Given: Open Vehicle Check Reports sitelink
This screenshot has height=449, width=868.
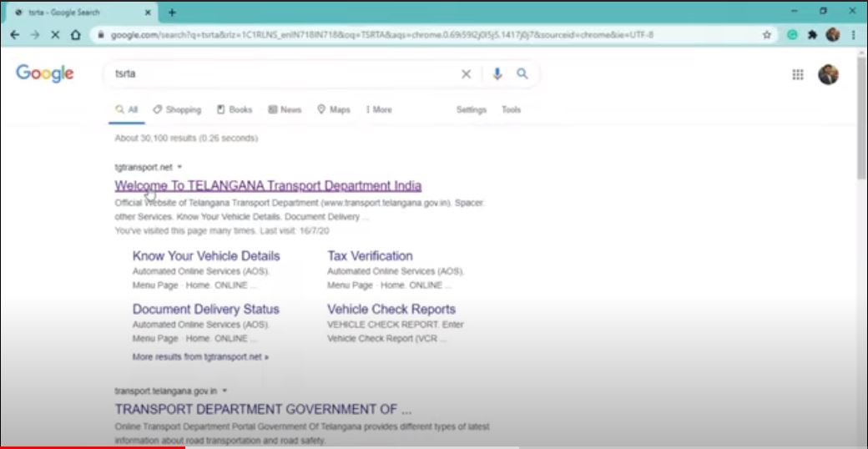Looking at the screenshot, I should [x=391, y=309].
